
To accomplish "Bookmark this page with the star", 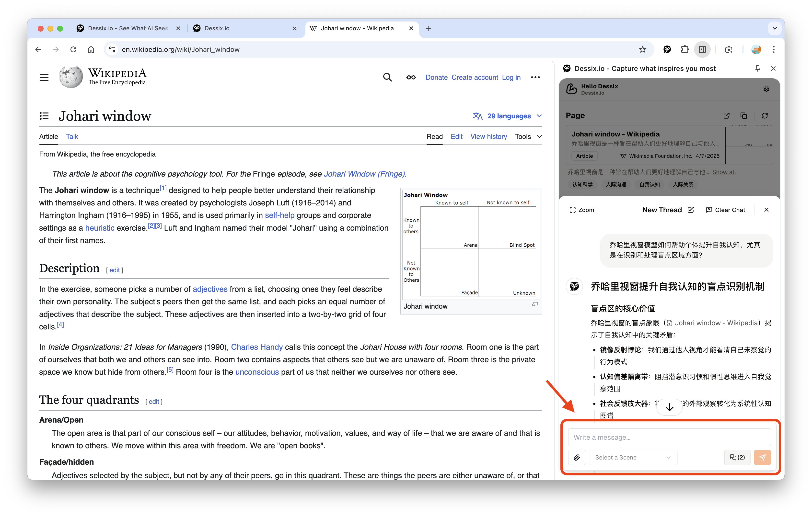I will [x=642, y=50].
